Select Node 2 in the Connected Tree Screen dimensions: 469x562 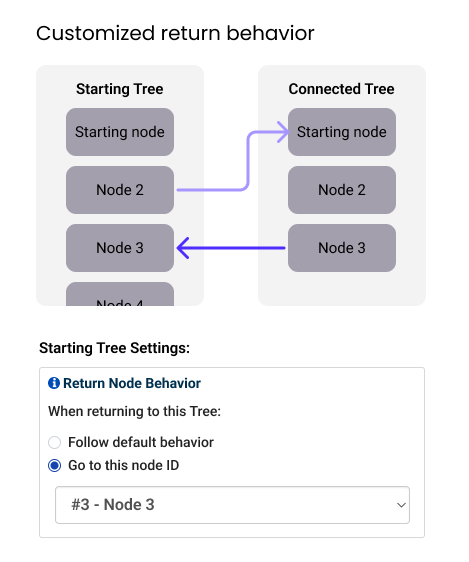(x=342, y=190)
